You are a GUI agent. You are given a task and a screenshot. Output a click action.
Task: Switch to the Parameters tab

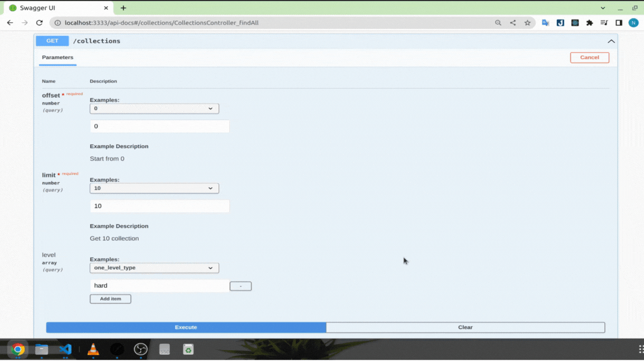click(58, 57)
